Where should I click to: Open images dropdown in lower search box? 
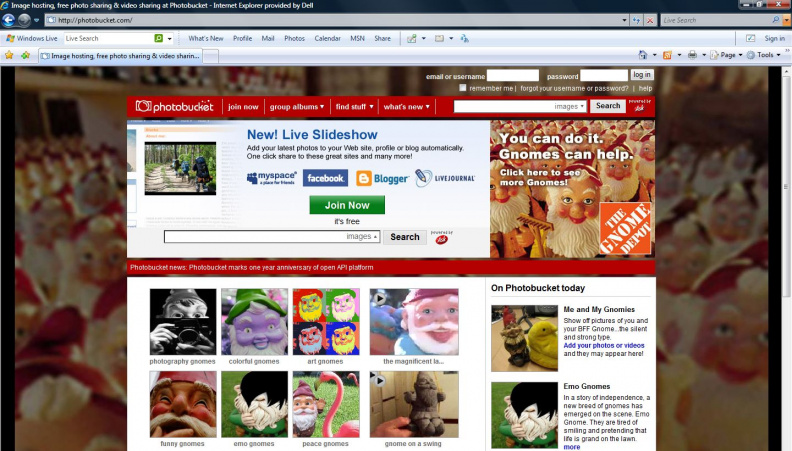coord(363,236)
